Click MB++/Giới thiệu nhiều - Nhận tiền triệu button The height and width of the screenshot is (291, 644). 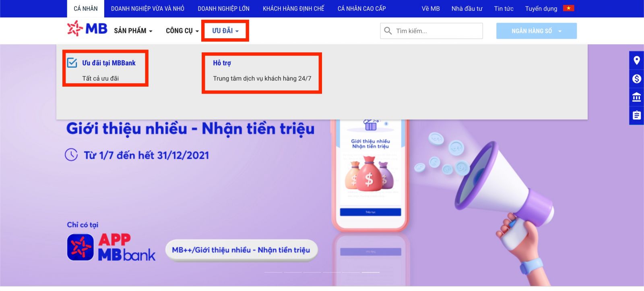[x=241, y=250]
